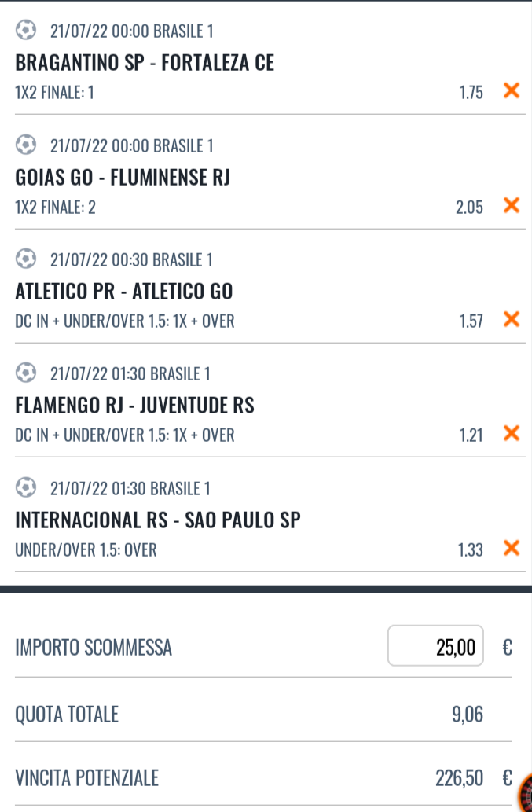This screenshot has width=532, height=812.
Task: Remove Flamengo RJ - Juventude RS bet
Action: click(x=512, y=433)
